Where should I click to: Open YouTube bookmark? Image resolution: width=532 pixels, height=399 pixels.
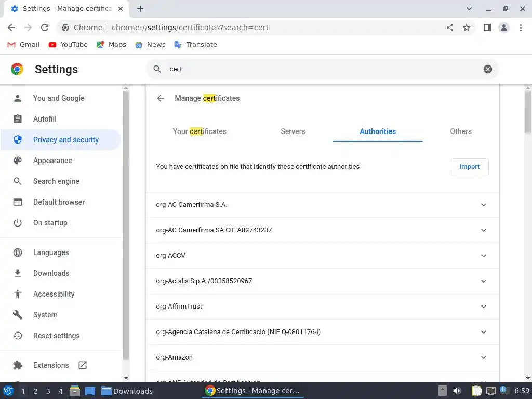(68, 45)
